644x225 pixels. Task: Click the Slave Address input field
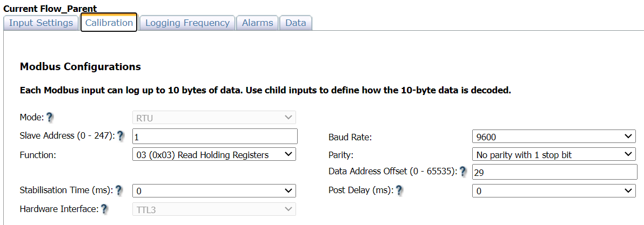pyautogui.click(x=214, y=137)
